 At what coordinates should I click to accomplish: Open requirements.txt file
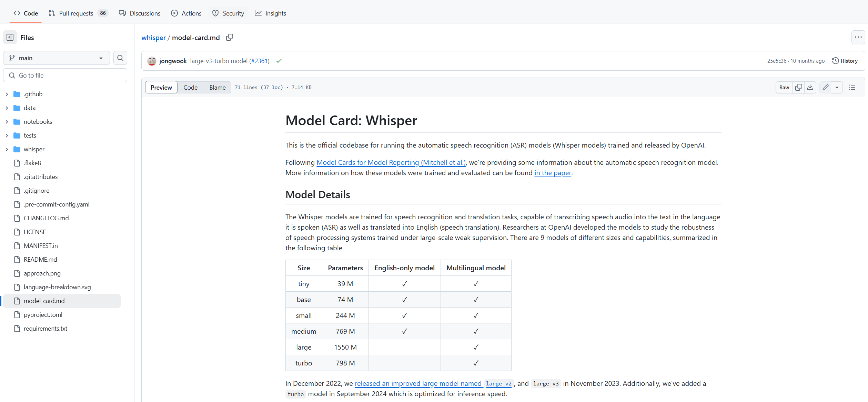tap(46, 329)
